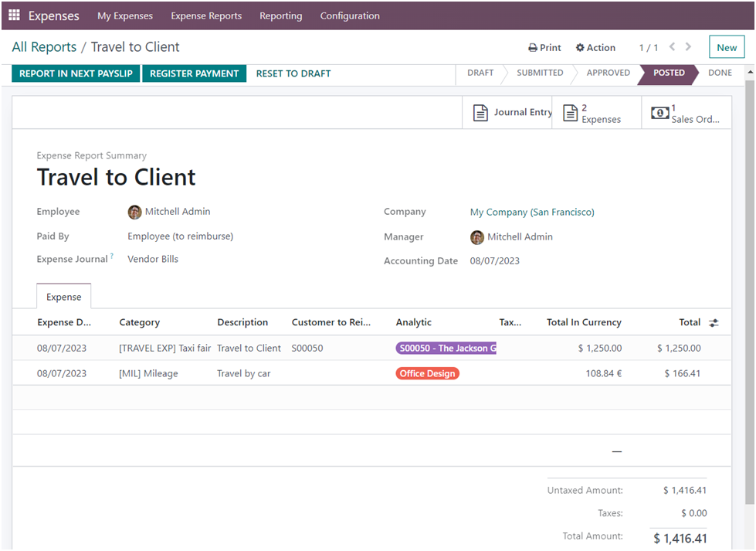The height and width of the screenshot is (551, 756).
Task: Open the Action gear menu
Action: (595, 48)
